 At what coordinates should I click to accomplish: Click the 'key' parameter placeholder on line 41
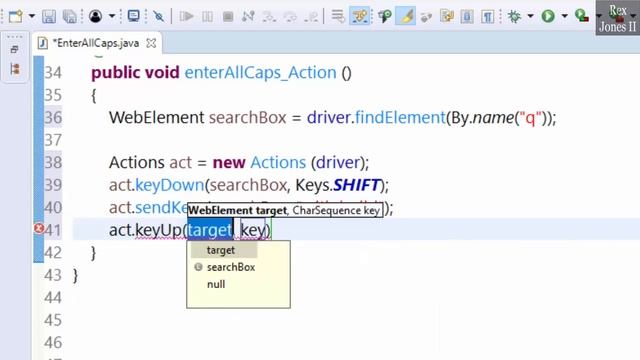[253, 230]
